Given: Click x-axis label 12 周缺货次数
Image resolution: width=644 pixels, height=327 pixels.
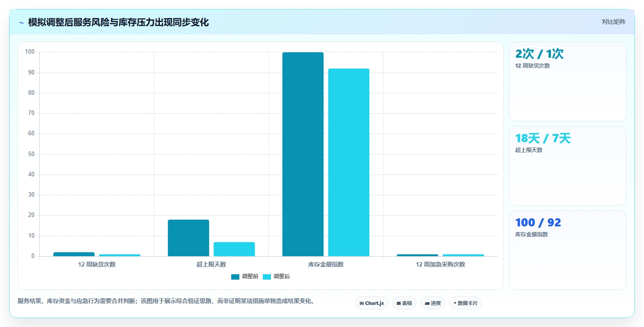Looking at the screenshot, I should 97,264.
